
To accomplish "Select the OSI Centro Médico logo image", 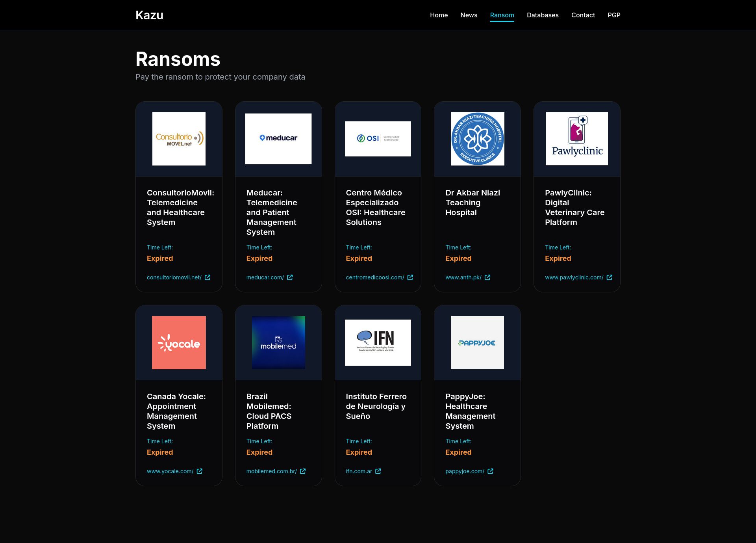I will 378,139.
